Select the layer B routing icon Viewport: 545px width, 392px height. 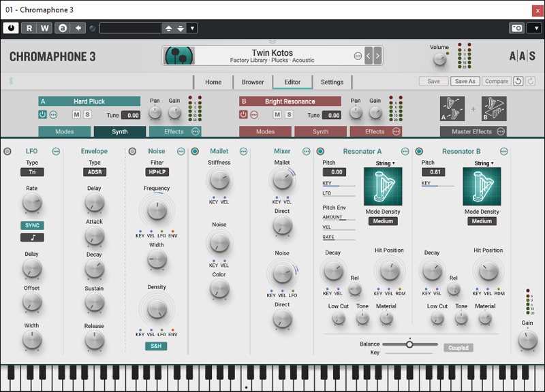(x=494, y=108)
